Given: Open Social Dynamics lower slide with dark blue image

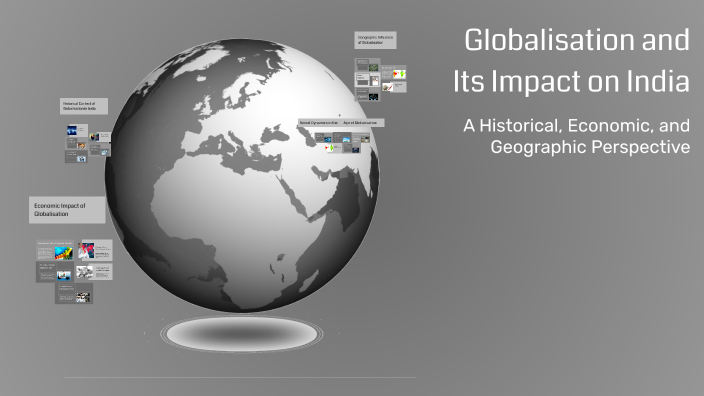Looking at the screenshot, I should pyautogui.click(x=351, y=149).
